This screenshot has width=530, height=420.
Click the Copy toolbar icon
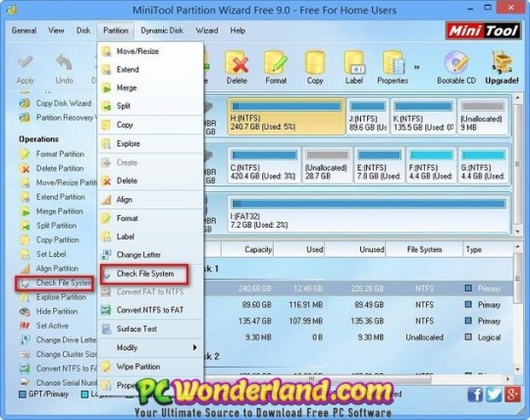315,62
